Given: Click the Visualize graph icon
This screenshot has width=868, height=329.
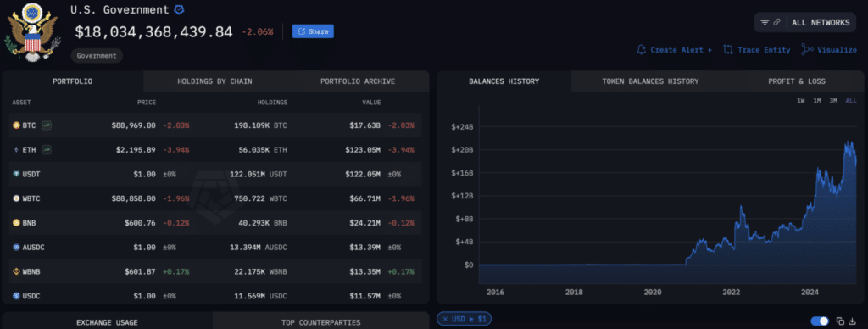Looking at the screenshot, I should pos(807,50).
